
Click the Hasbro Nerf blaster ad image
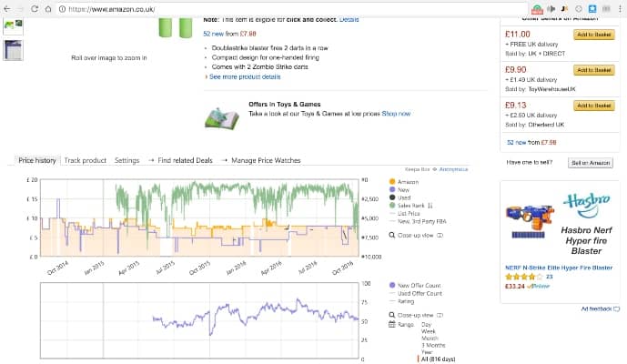[530, 221]
